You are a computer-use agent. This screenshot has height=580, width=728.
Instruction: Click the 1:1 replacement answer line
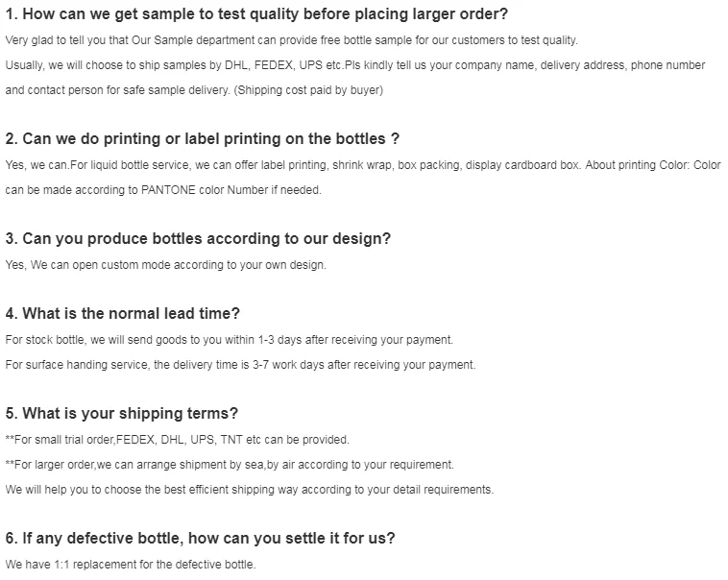[131, 565]
